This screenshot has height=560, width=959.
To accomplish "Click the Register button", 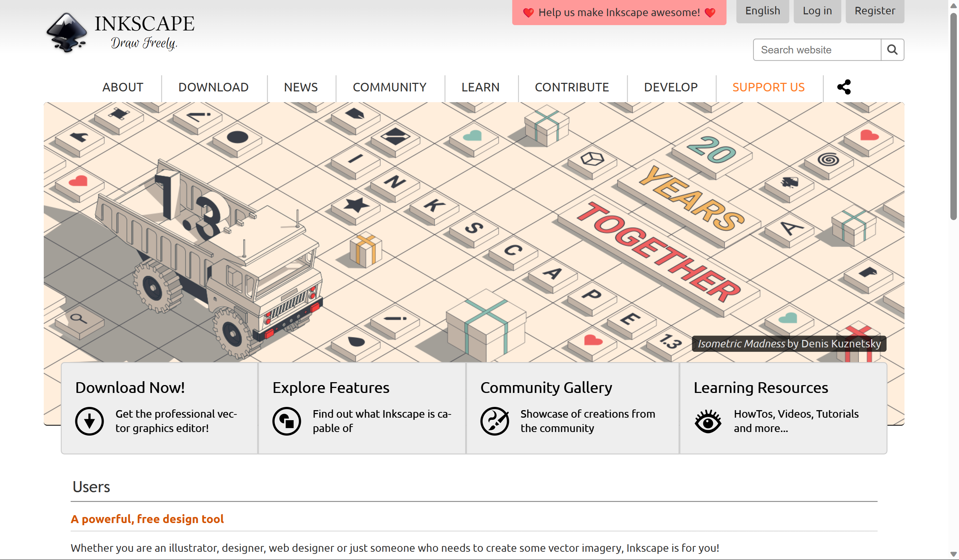I will [874, 11].
